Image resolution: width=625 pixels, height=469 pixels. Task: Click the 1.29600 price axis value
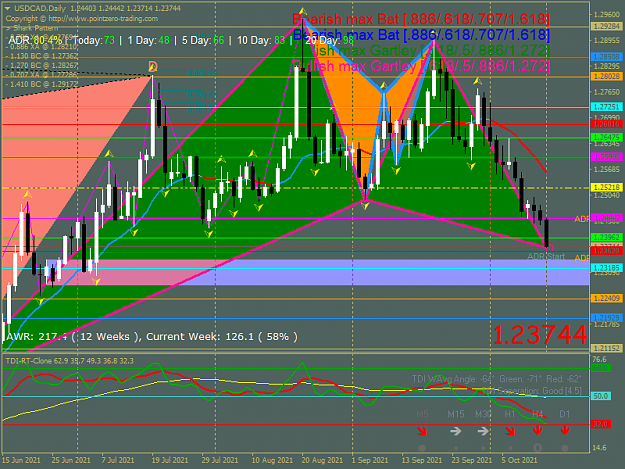point(607,15)
